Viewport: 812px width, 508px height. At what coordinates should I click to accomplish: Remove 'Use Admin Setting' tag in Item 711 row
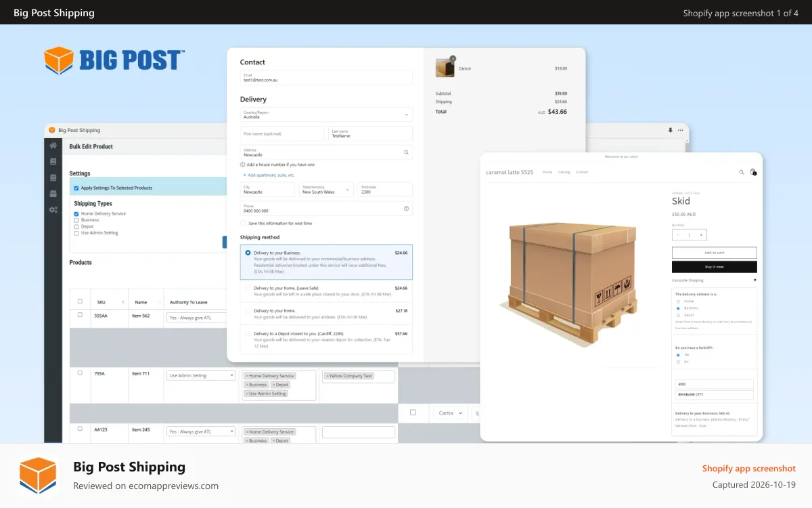(247, 394)
